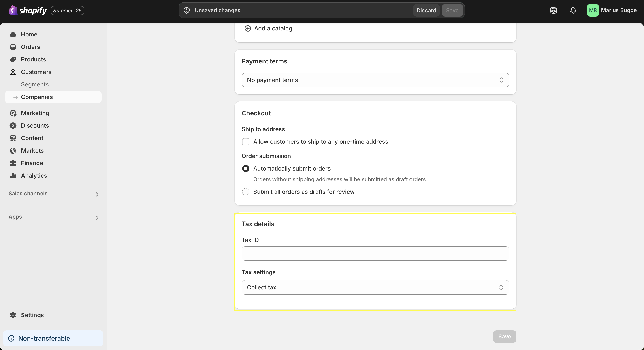Select Submit all orders as drafts radio
The height and width of the screenshot is (350, 644).
tap(245, 192)
